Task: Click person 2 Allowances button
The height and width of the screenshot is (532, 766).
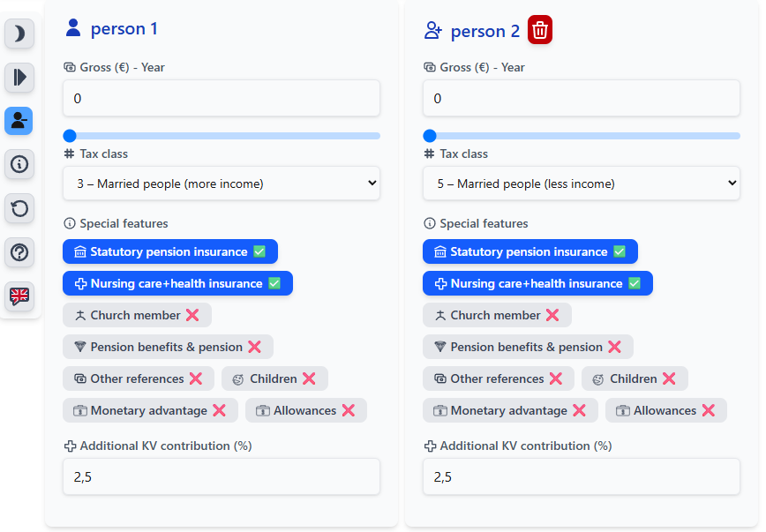Action: coord(666,411)
